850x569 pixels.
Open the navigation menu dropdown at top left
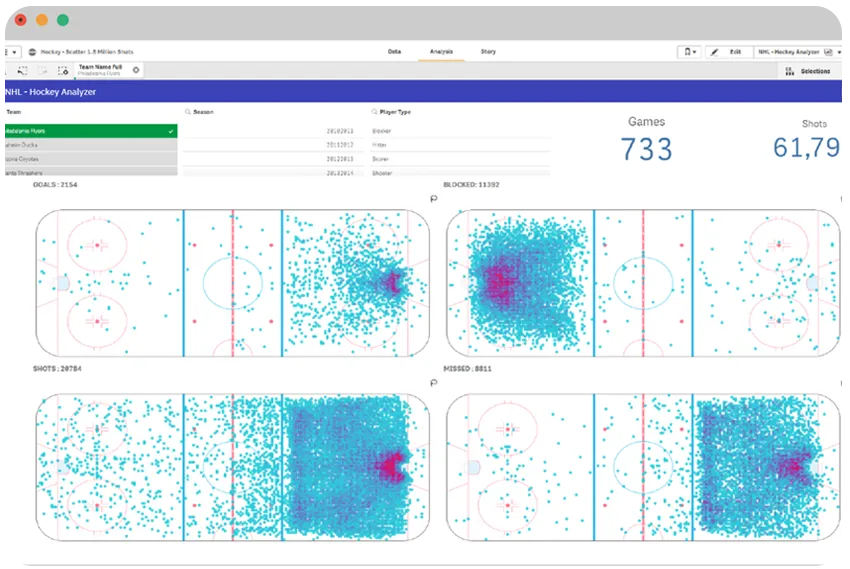(12, 52)
